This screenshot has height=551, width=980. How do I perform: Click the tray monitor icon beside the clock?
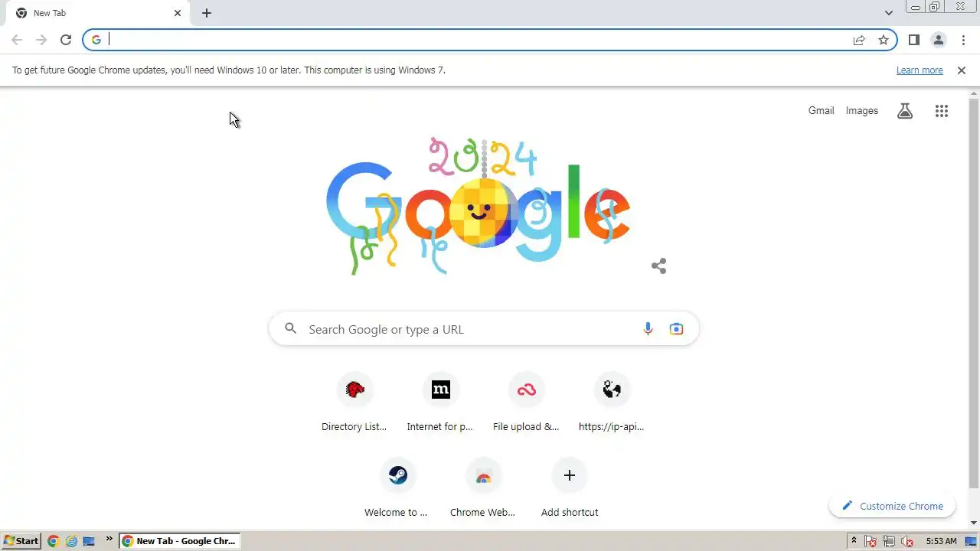tap(971, 541)
